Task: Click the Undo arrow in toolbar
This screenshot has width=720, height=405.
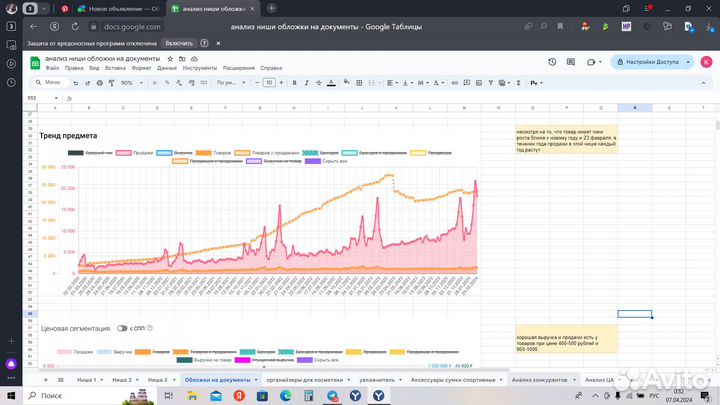Action: 75,82
